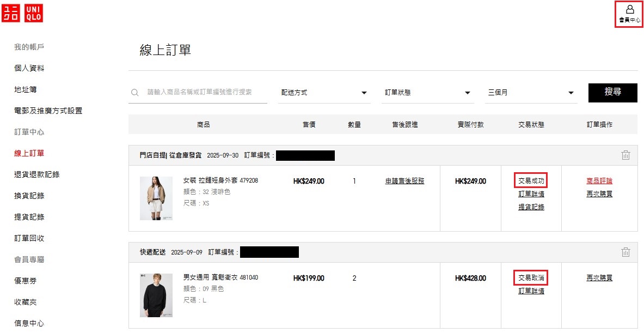Delete the 2025-09-09 order with trash icon
Image resolution: width=644 pixels, height=333 pixels.
click(x=625, y=252)
